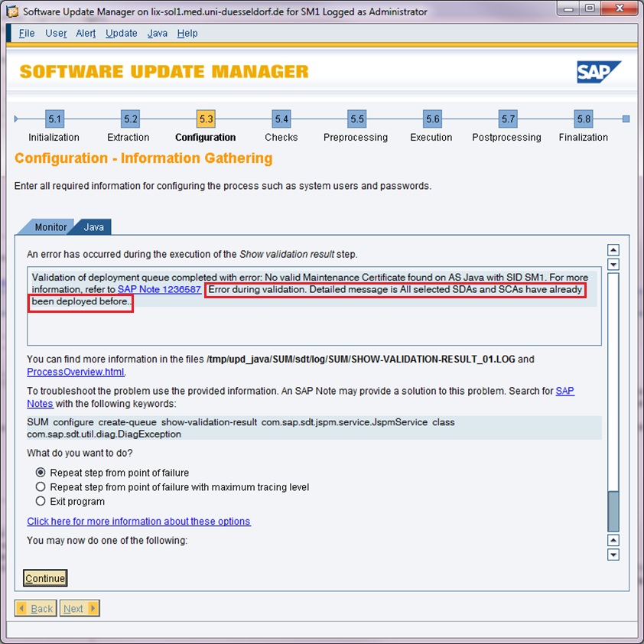The width and height of the screenshot is (644, 644).
Task: Click the SHOW-VALIDATION-RESULT_01.LOG file path
Action: [361, 359]
